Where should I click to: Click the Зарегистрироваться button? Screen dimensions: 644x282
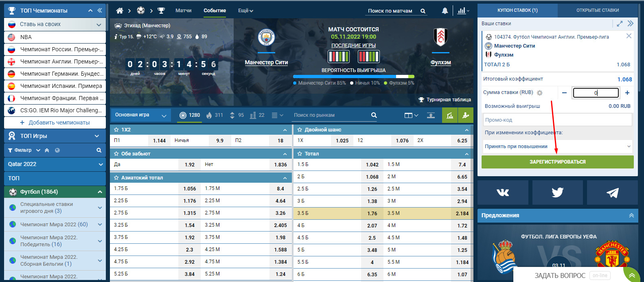pyautogui.click(x=557, y=162)
